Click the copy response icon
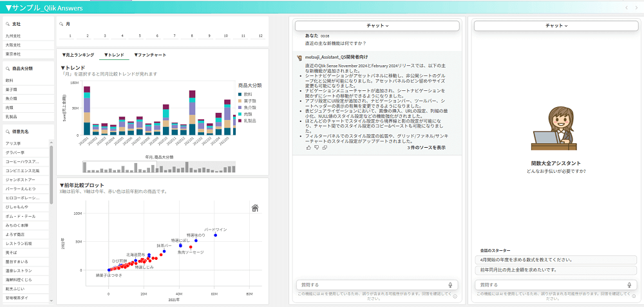The image size is (644, 307). (325, 148)
